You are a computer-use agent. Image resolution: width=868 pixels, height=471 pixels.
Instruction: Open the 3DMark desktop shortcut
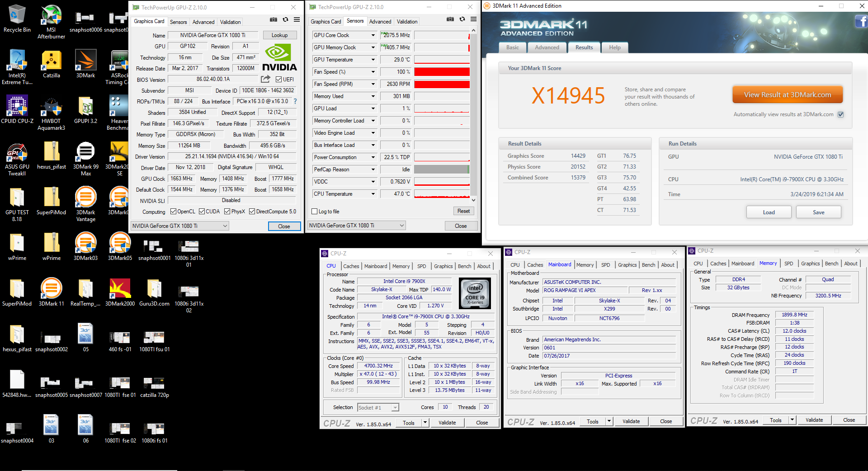[x=85, y=64]
